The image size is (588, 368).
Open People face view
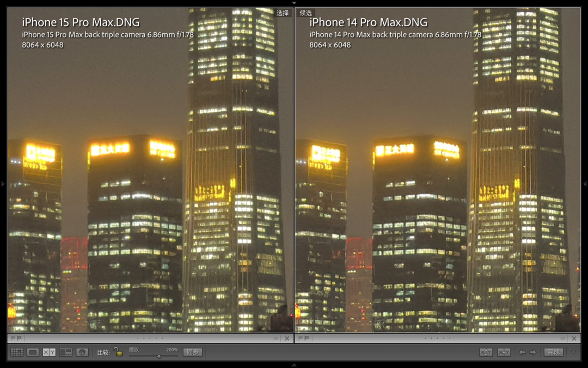82,352
